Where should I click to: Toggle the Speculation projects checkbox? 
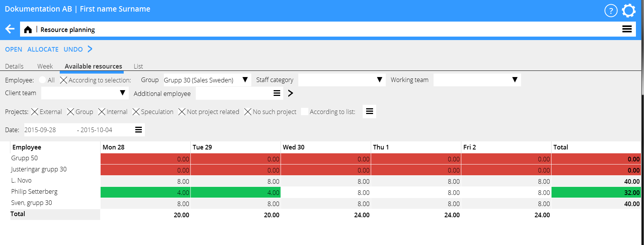(x=136, y=112)
